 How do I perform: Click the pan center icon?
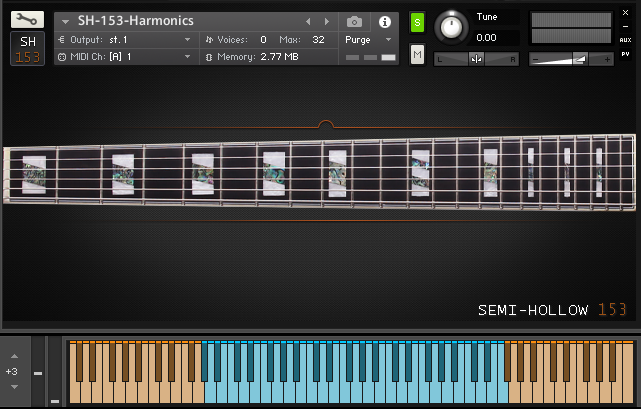click(477, 59)
